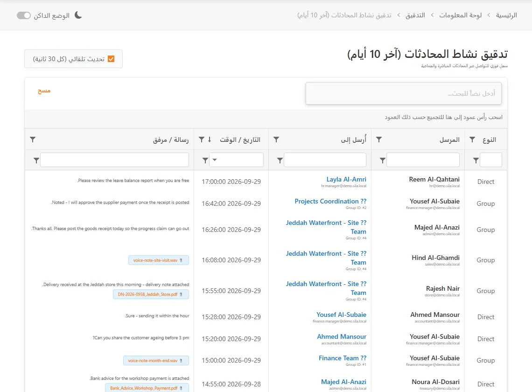
Task: Click filter operator icon in message filter row
Action: click(x=36, y=160)
